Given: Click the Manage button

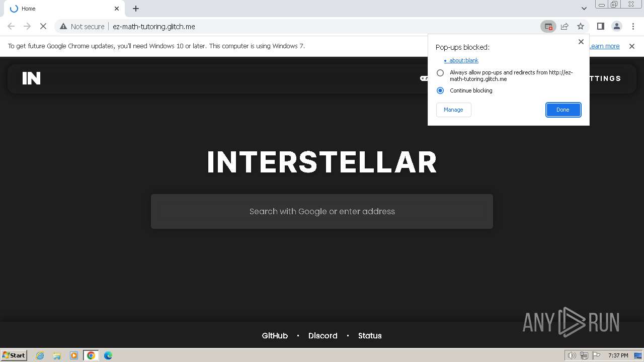Looking at the screenshot, I should tap(453, 110).
